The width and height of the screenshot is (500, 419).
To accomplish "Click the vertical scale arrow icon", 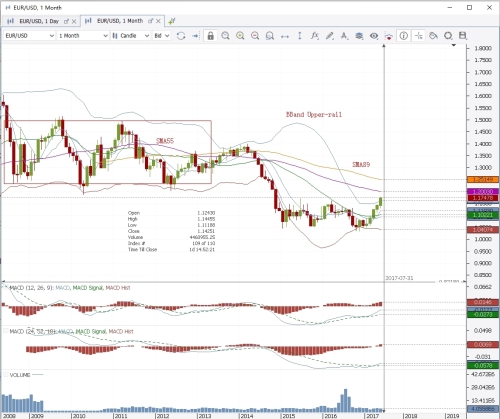I will point(300,36).
